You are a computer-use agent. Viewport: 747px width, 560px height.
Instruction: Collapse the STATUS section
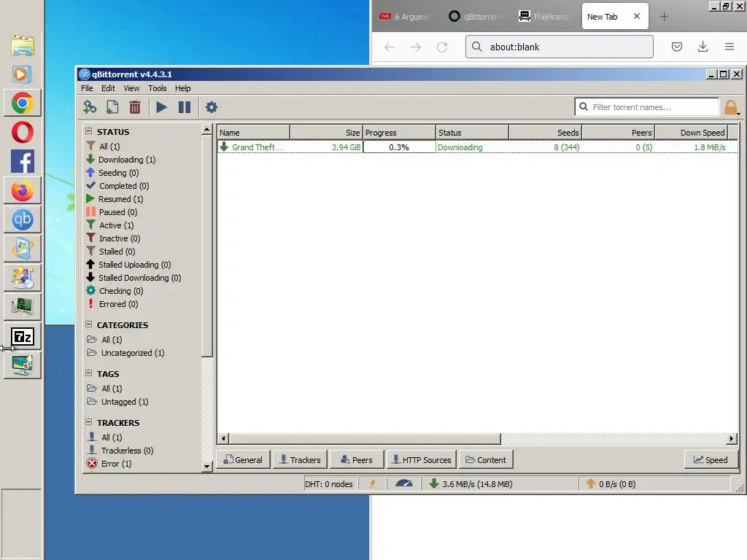click(88, 131)
